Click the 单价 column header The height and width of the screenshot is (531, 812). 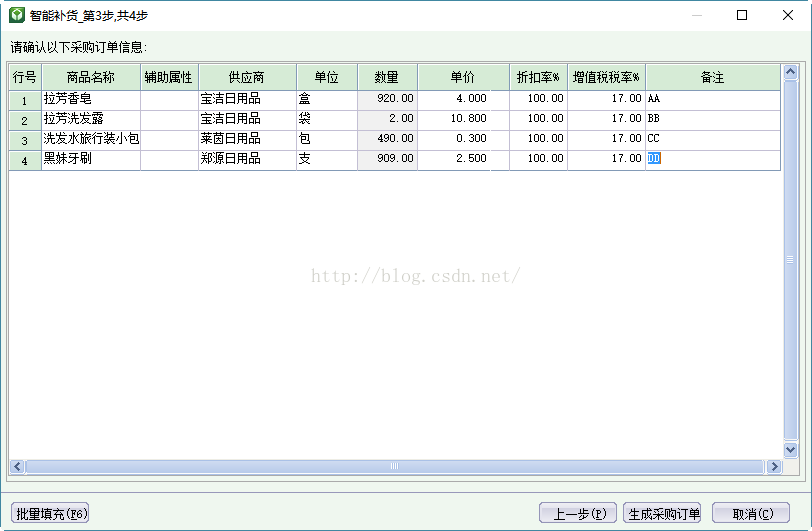(x=463, y=77)
